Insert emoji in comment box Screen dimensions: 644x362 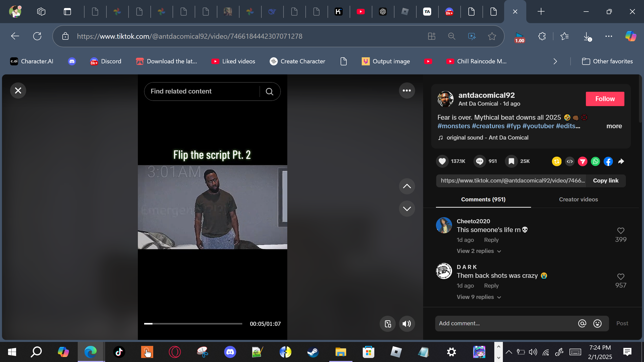tap(597, 324)
